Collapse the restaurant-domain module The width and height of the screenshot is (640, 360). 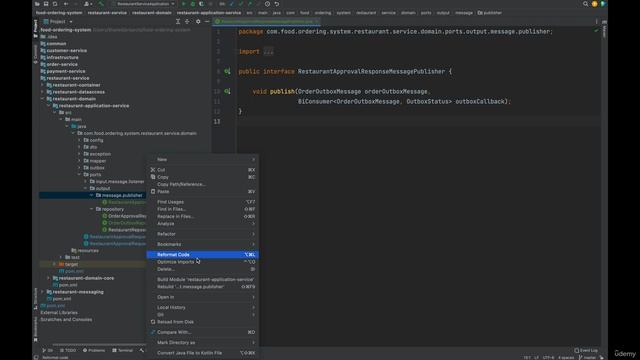(x=42, y=99)
